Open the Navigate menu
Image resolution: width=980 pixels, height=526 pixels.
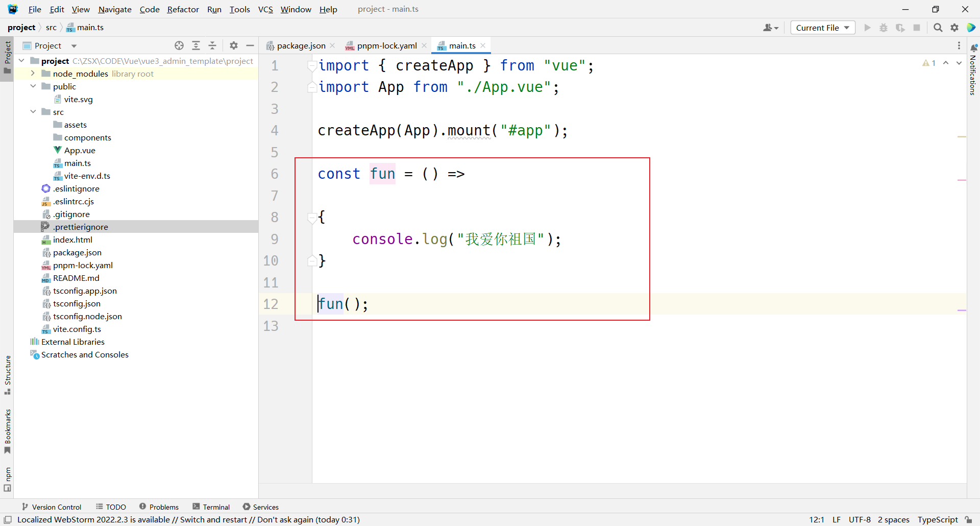tap(115, 9)
